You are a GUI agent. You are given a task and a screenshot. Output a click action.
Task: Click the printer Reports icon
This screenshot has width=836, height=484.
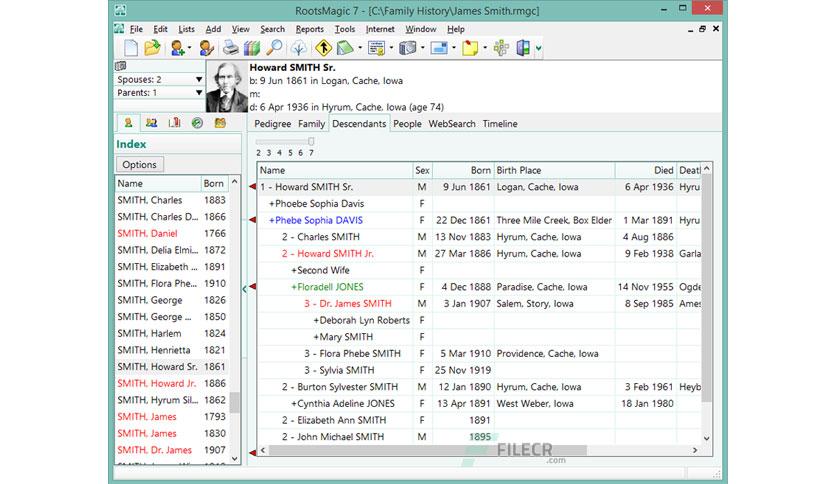click(x=230, y=48)
